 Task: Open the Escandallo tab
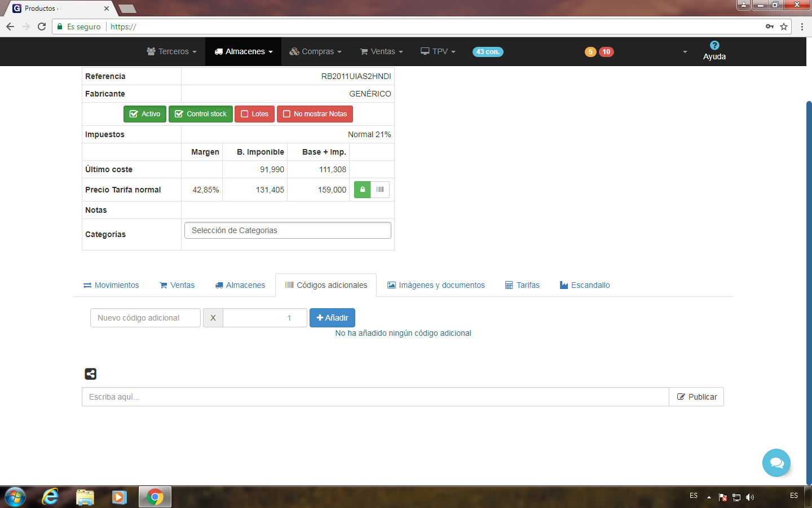tap(585, 285)
